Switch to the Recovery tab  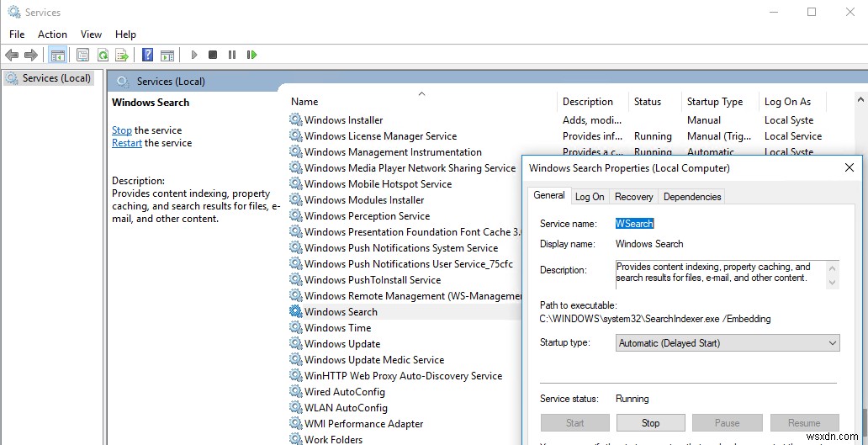[634, 197]
